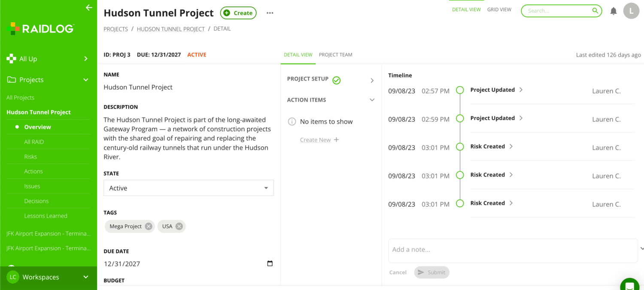Open Overview in the sidebar
Image resolution: width=644 pixels, height=290 pixels.
point(37,127)
